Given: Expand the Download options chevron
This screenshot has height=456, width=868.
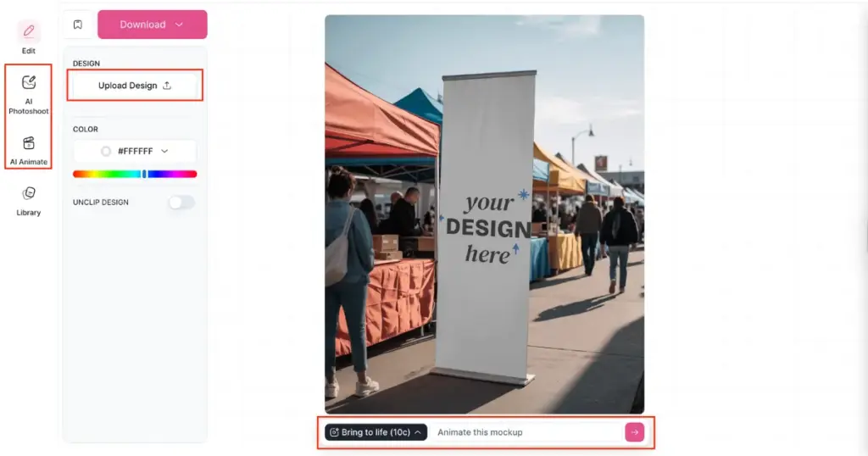Looking at the screenshot, I should (x=179, y=25).
